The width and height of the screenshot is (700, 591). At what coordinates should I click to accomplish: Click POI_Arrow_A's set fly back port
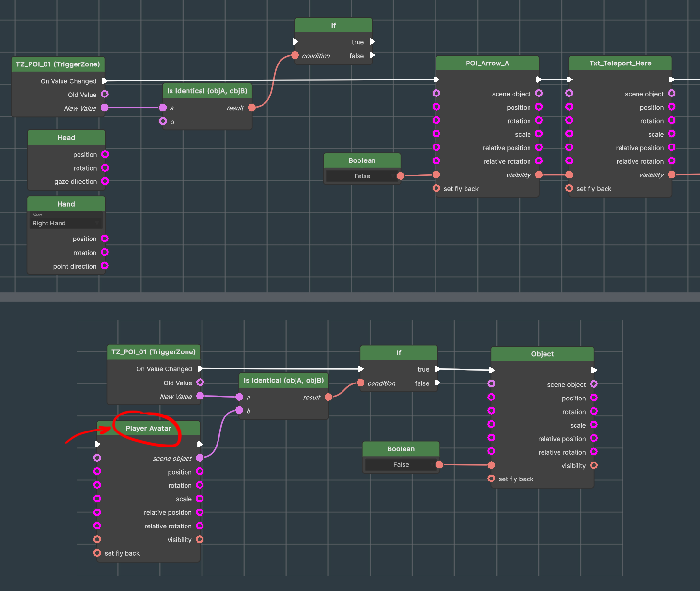[436, 188]
